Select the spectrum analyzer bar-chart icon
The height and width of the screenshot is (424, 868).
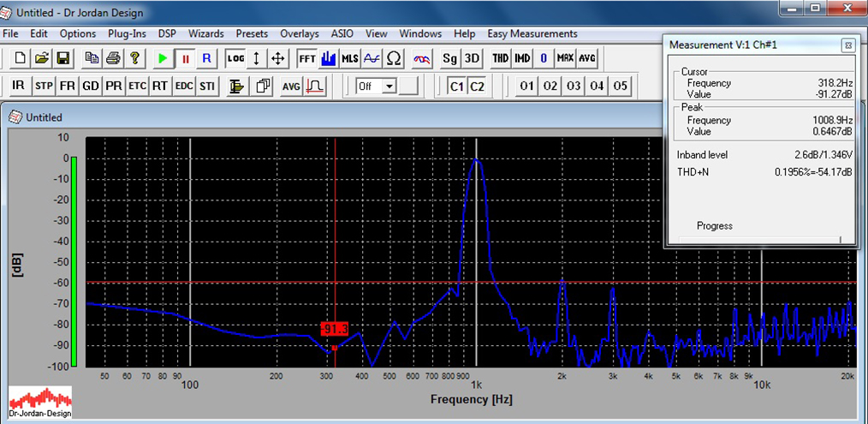(330, 58)
